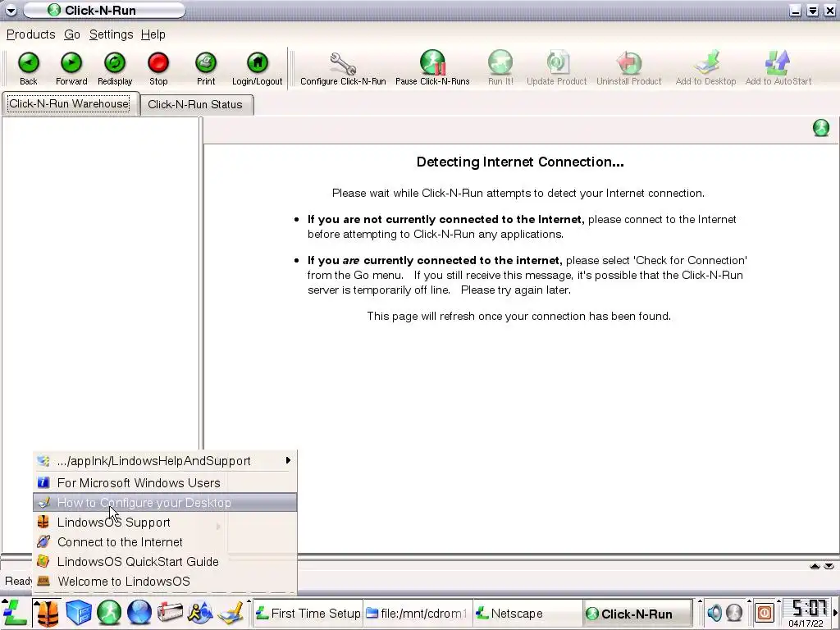The image size is (840, 630).
Task: Choose How to Configure your Desktop
Action: [x=165, y=503]
